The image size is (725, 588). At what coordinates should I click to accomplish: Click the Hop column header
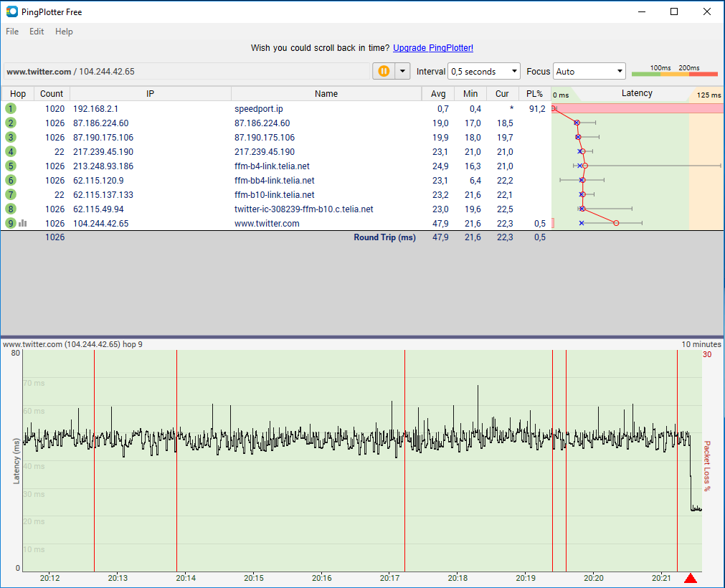18,93
